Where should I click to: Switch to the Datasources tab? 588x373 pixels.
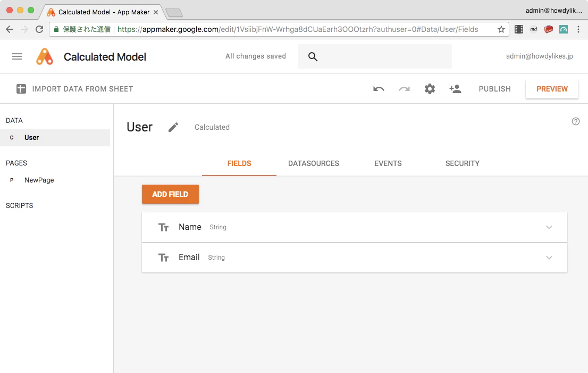click(x=314, y=163)
